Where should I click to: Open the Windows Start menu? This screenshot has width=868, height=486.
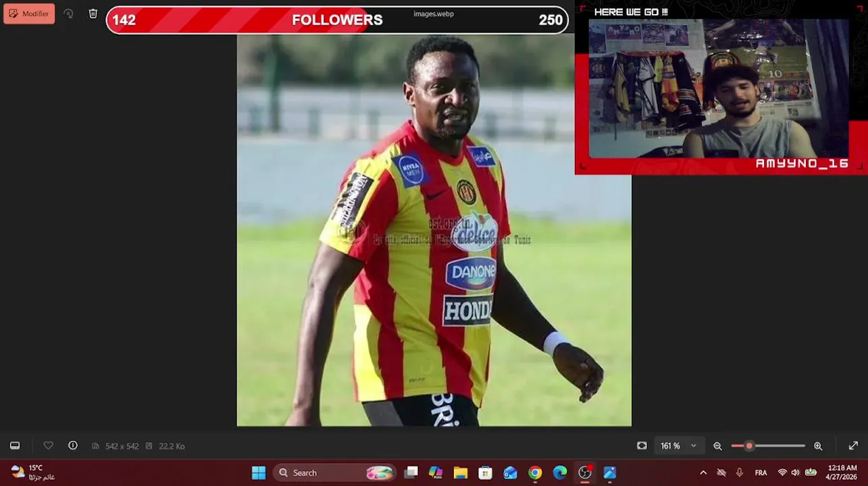(259, 473)
